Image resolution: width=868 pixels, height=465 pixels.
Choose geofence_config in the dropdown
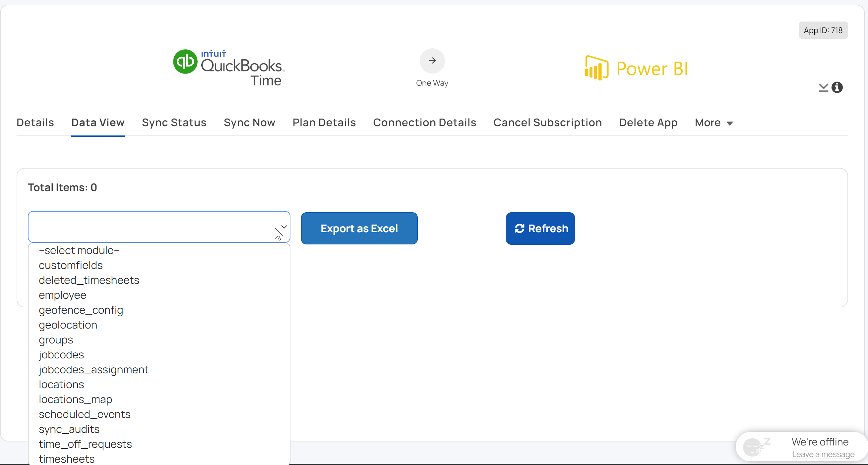click(x=159, y=310)
